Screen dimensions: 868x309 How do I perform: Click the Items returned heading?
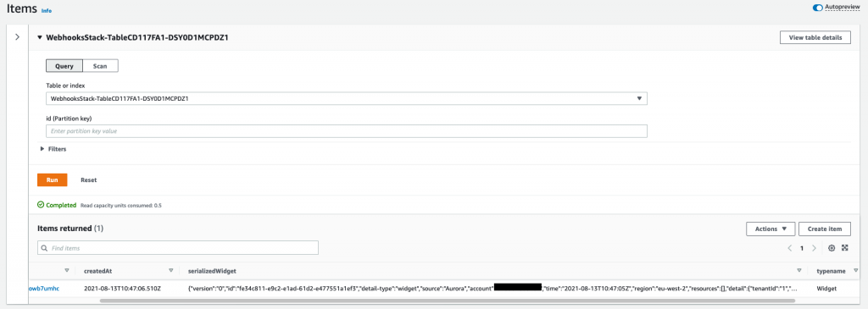pyautogui.click(x=70, y=228)
